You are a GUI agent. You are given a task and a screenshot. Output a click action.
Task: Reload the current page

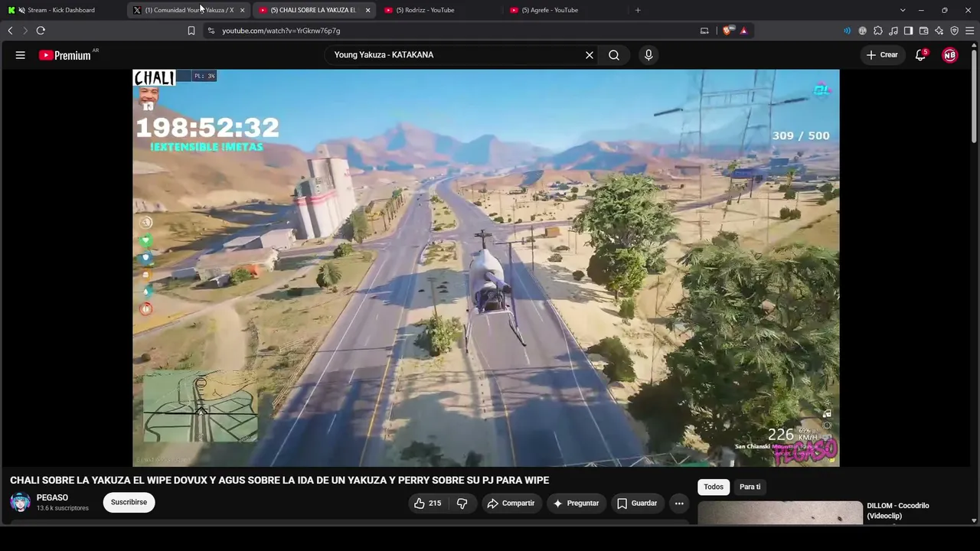[41, 31]
